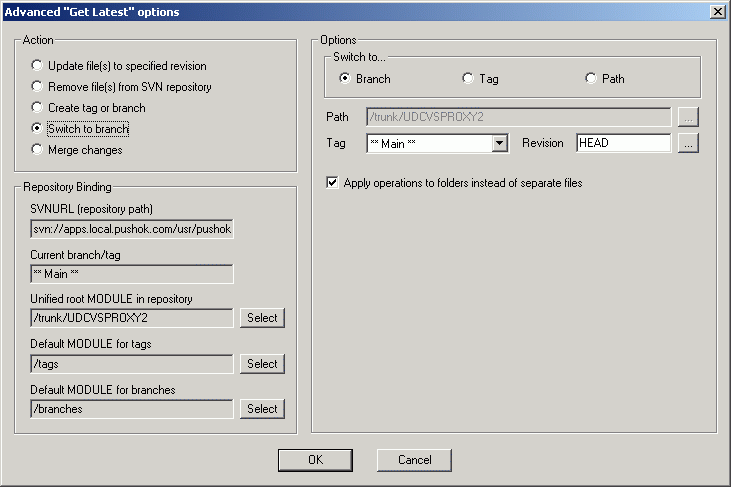Click the SVNURL (repository path) label

[x=91, y=209]
